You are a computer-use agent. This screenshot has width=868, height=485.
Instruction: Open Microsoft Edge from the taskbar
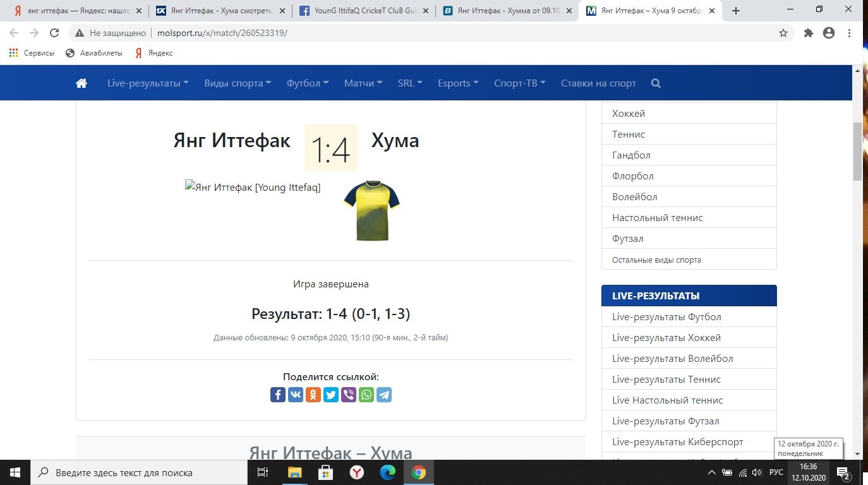tap(388, 472)
